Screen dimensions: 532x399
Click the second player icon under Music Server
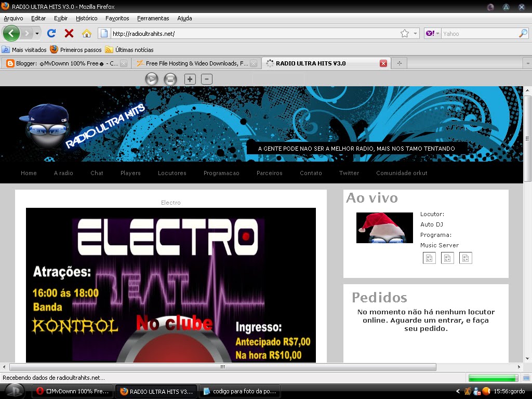pyautogui.click(x=447, y=258)
